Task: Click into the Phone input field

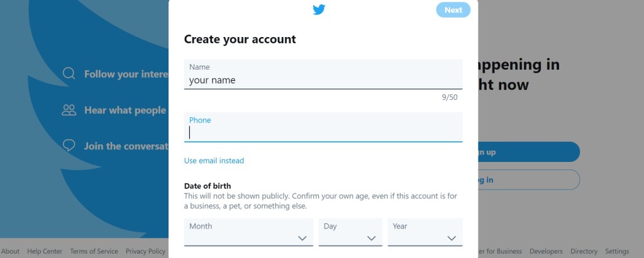Action: 323,132
